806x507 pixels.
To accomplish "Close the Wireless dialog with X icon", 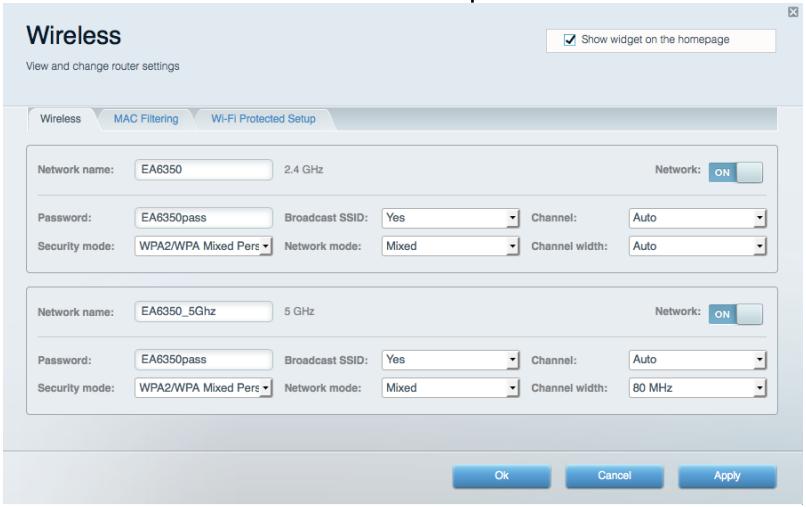I will (793, 12).
